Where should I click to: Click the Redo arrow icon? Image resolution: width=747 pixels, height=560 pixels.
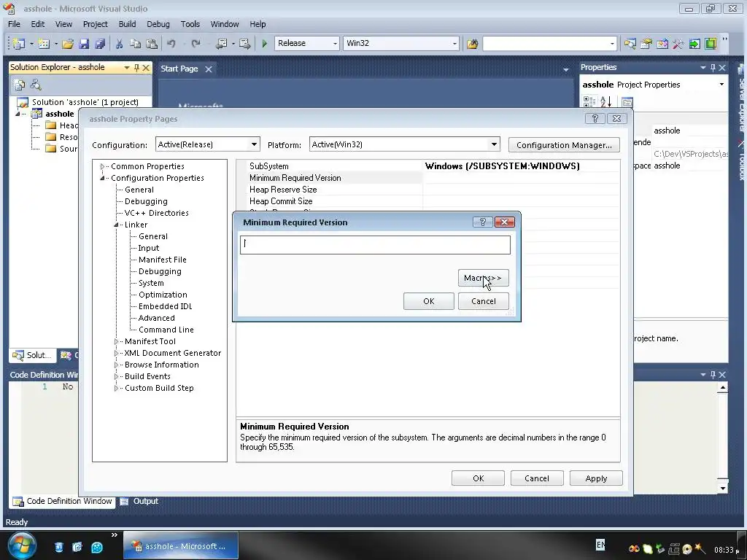pyautogui.click(x=196, y=43)
